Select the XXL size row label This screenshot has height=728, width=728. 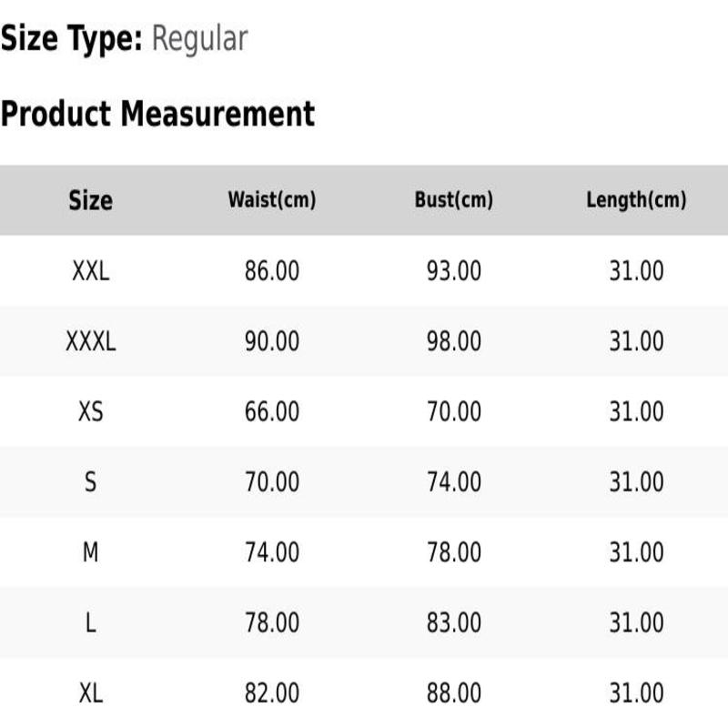(x=90, y=271)
